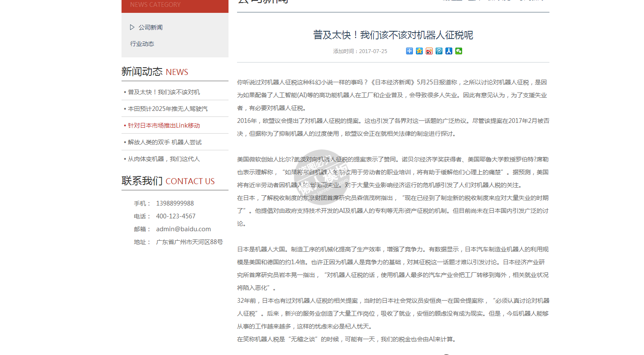Click the date text 添加时间：2017-07-25
644x355 pixels.
(x=360, y=51)
